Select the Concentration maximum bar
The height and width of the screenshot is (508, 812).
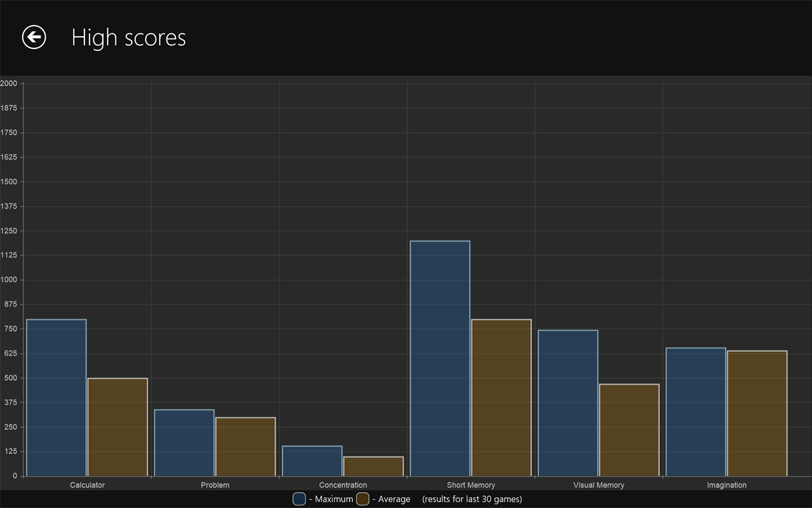312,461
